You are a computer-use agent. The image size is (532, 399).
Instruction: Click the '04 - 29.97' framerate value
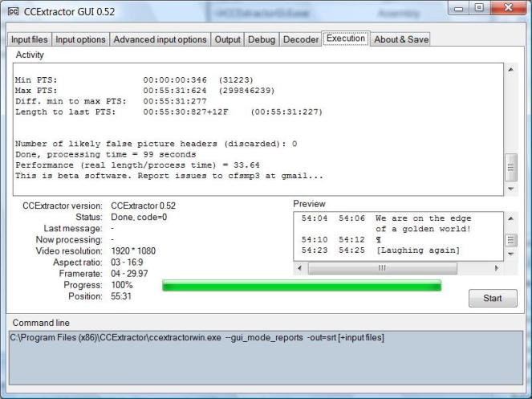coord(129,273)
